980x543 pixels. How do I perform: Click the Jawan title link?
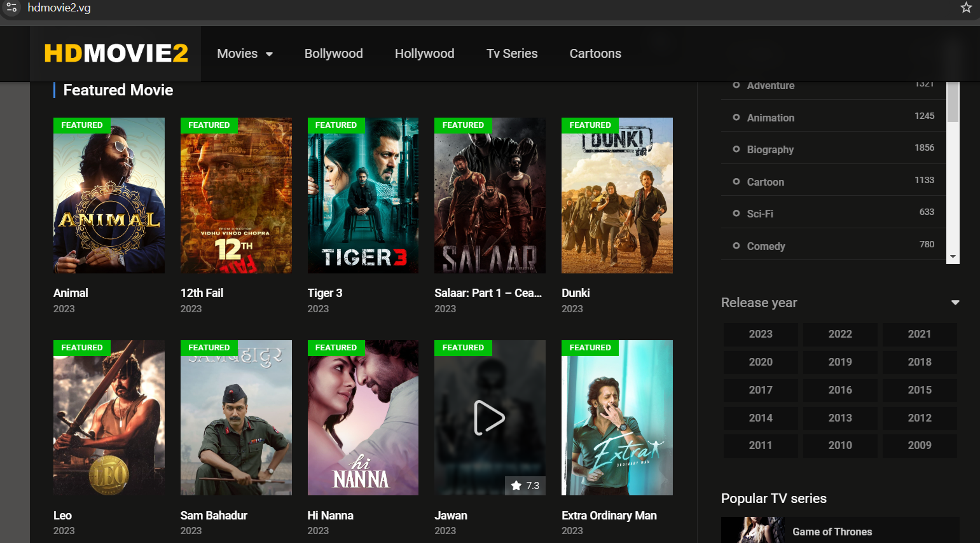(451, 516)
